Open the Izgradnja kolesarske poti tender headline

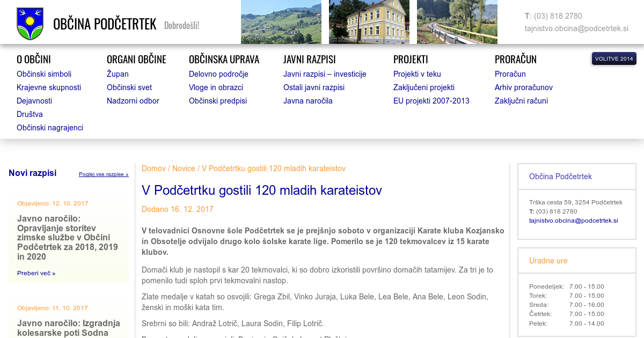pyautogui.click(x=69, y=328)
